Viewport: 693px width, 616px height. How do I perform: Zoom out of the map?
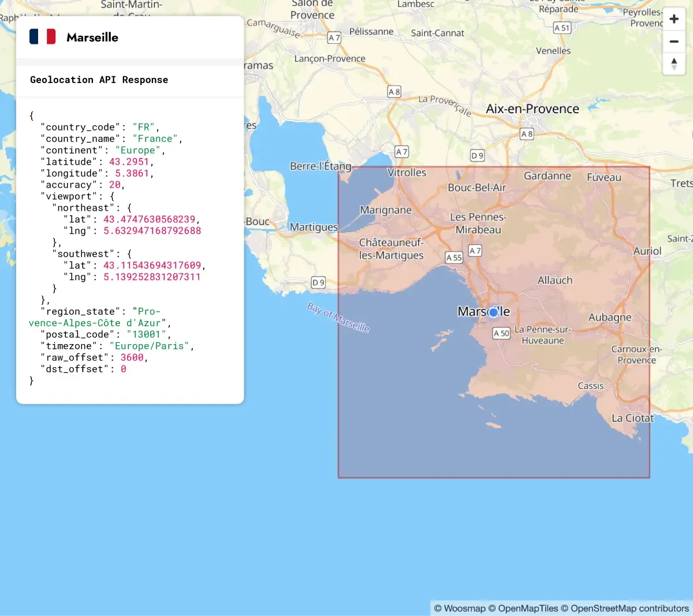point(674,42)
